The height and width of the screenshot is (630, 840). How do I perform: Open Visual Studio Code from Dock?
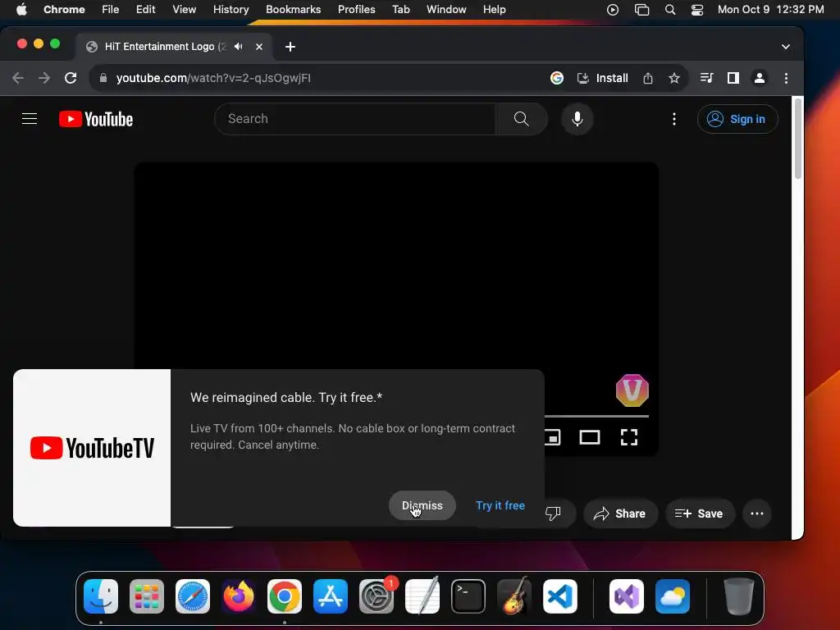point(559,596)
